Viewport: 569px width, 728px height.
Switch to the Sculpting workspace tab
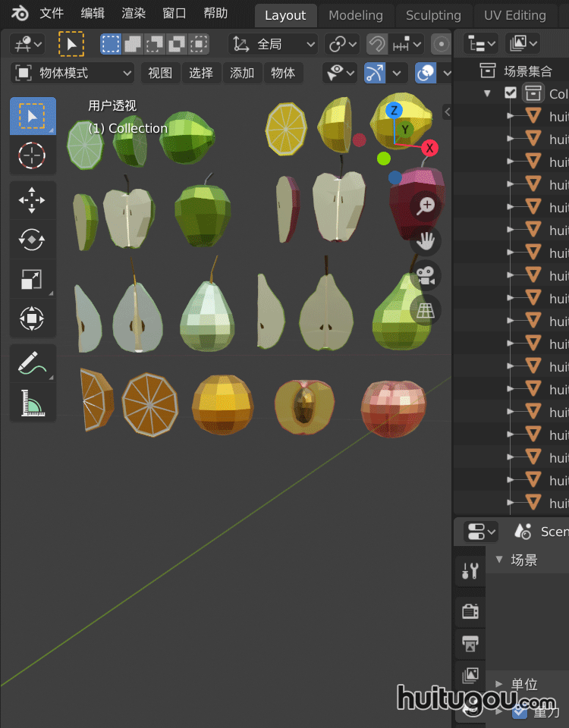coord(433,15)
